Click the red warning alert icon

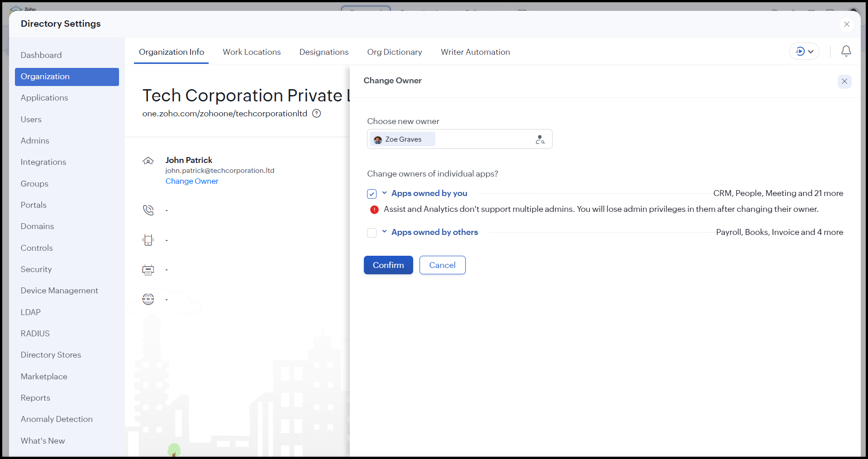[x=374, y=210]
